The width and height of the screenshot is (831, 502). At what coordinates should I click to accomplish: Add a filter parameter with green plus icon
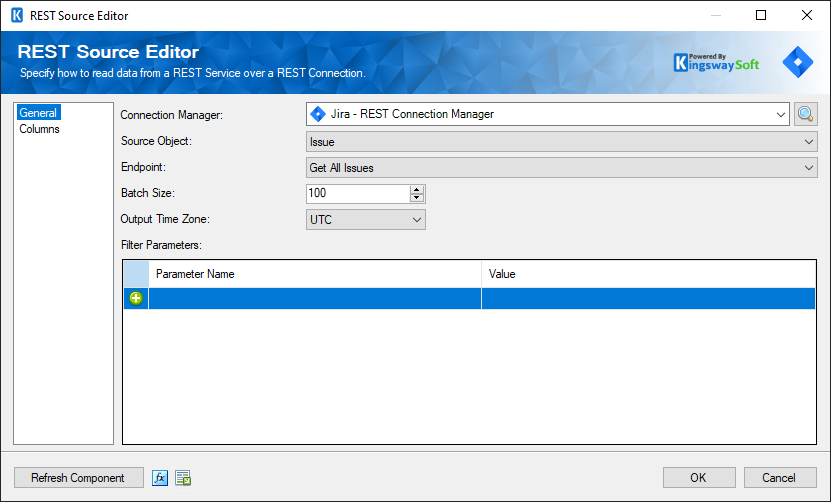136,298
